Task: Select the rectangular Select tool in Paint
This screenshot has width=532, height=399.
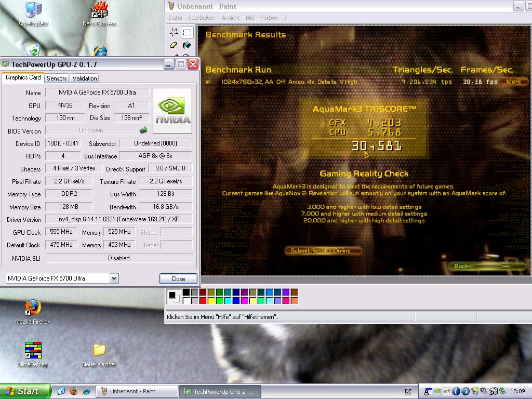Action: (187, 32)
